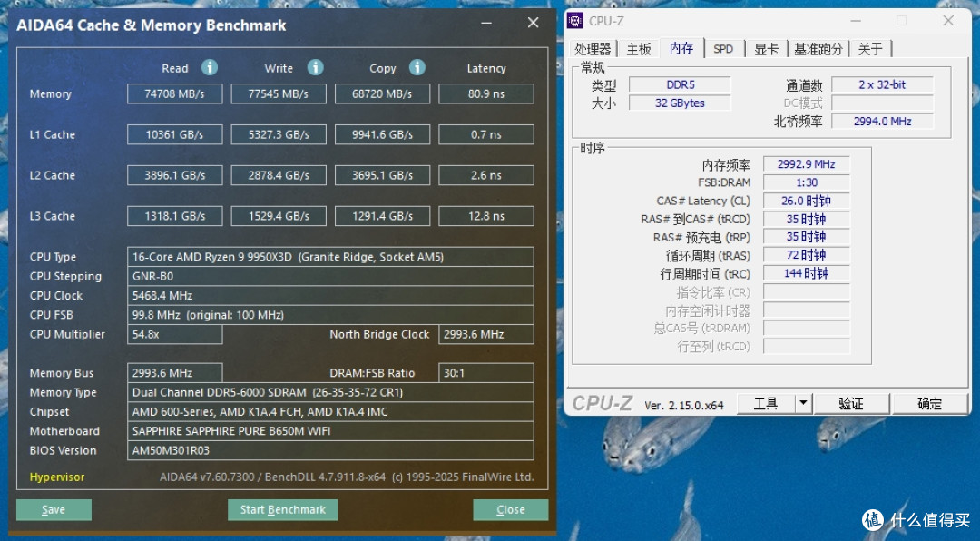Click the Hypervisor label in AIDA64
Image resolution: width=980 pixels, height=541 pixels.
pos(57,477)
